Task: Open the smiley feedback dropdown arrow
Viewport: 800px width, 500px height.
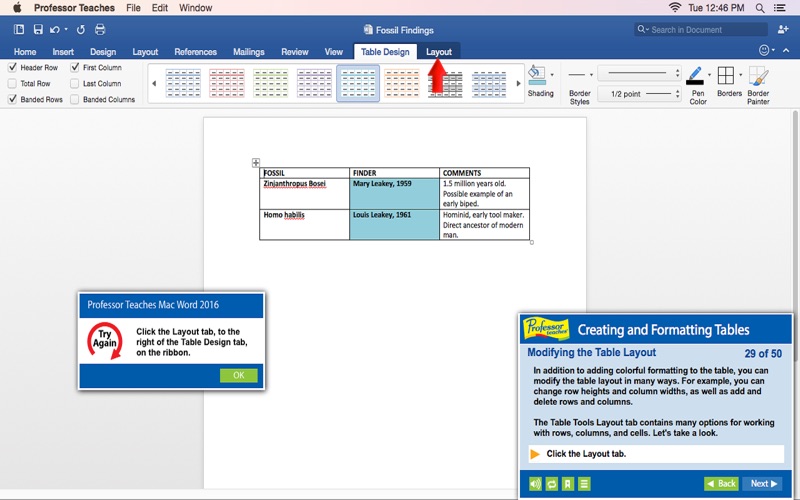Action: [773, 50]
